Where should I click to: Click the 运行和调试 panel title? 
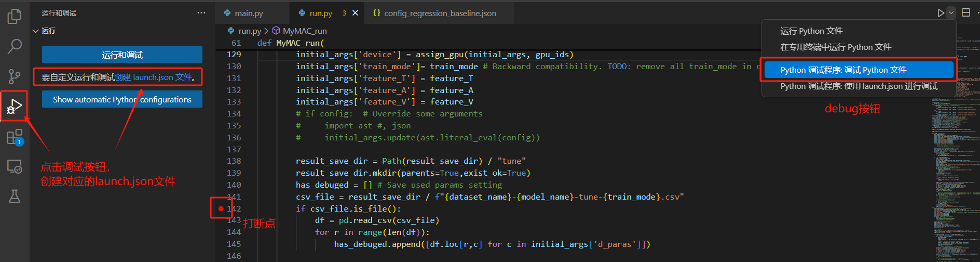[x=59, y=13]
